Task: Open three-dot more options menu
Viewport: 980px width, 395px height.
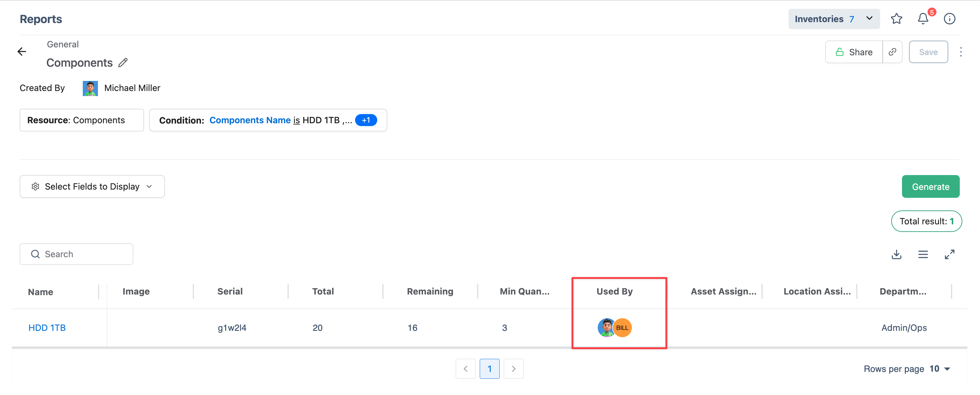Action: 961,52
